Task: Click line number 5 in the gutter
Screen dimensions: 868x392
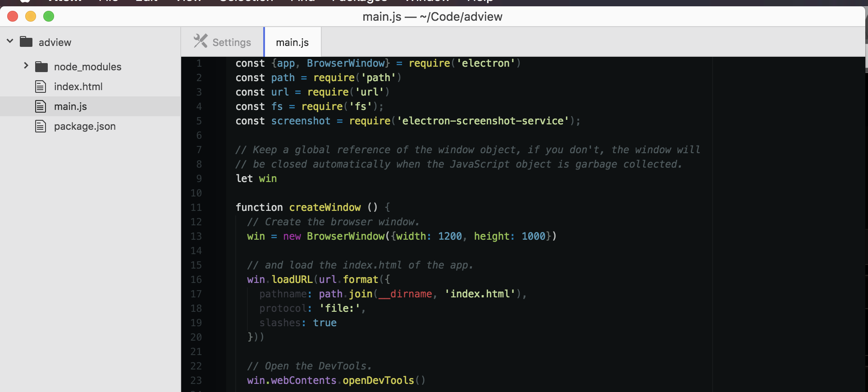Action: pos(199,121)
